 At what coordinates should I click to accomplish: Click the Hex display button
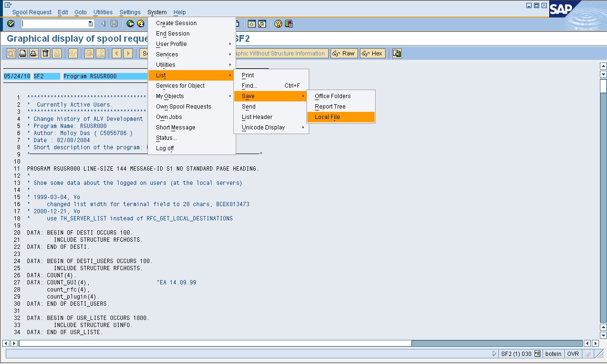click(372, 54)
